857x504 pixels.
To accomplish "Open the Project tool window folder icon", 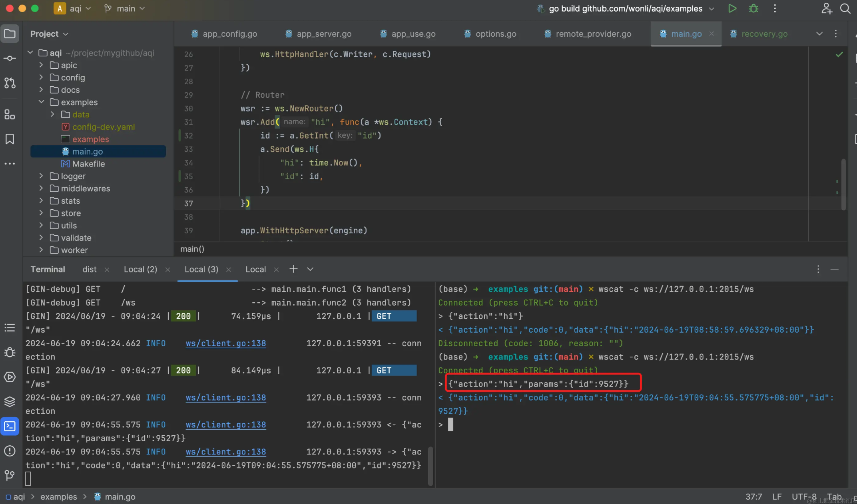I will pyautogui.click(x=10, y=34).
